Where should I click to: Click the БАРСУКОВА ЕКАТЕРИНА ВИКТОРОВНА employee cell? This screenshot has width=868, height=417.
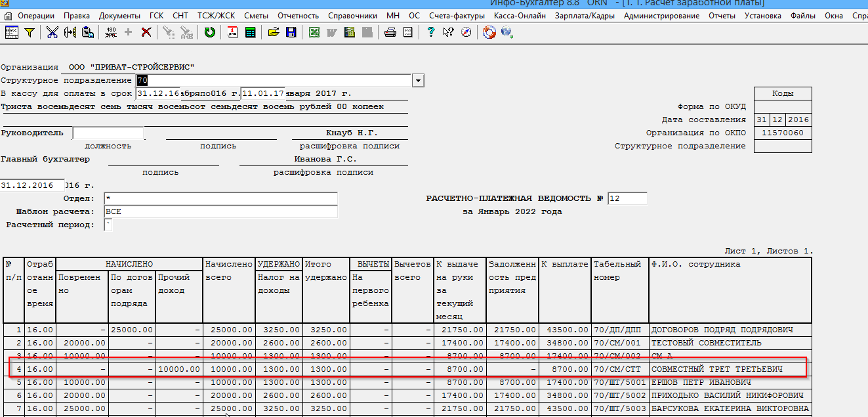730,408
